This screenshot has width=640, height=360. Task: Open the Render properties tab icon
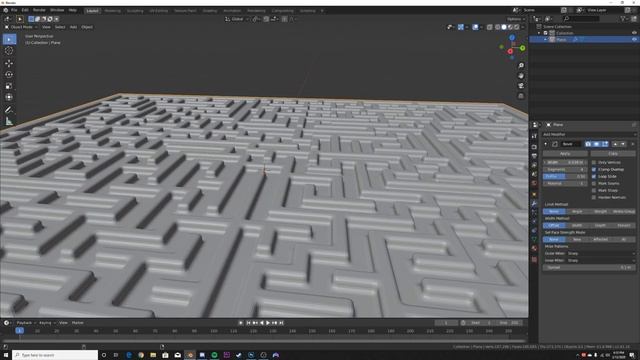pyautogui.click(x=534, y=147)
